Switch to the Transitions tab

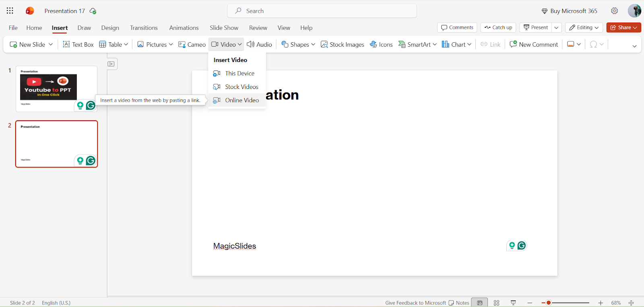coord(144,28)
